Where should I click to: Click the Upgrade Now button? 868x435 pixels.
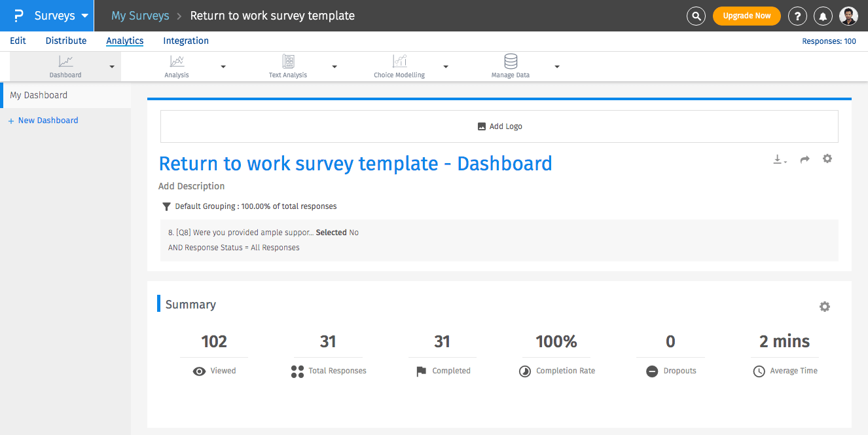pos(746,16)
